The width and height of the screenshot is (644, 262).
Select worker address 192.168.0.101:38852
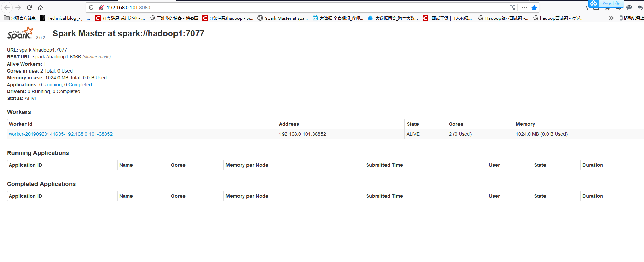coord(303,134)
